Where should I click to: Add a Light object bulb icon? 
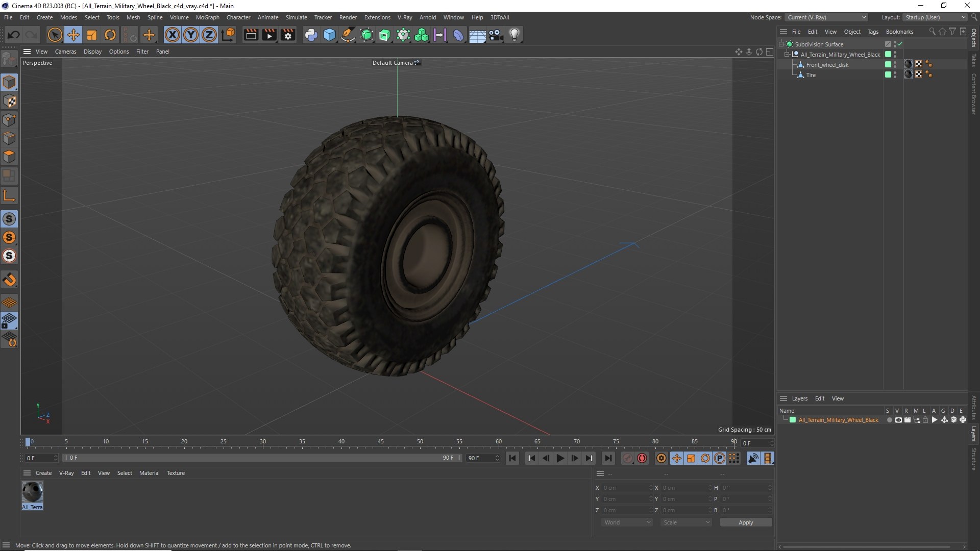514,35
